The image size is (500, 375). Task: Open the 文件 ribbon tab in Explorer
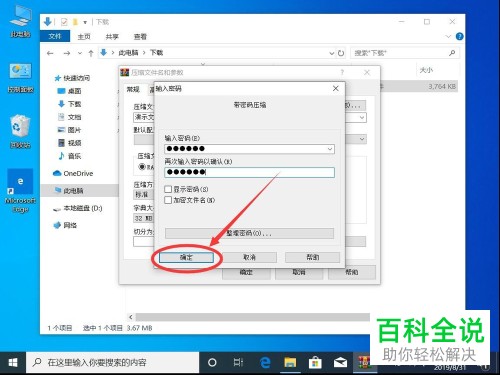point(55,36)
